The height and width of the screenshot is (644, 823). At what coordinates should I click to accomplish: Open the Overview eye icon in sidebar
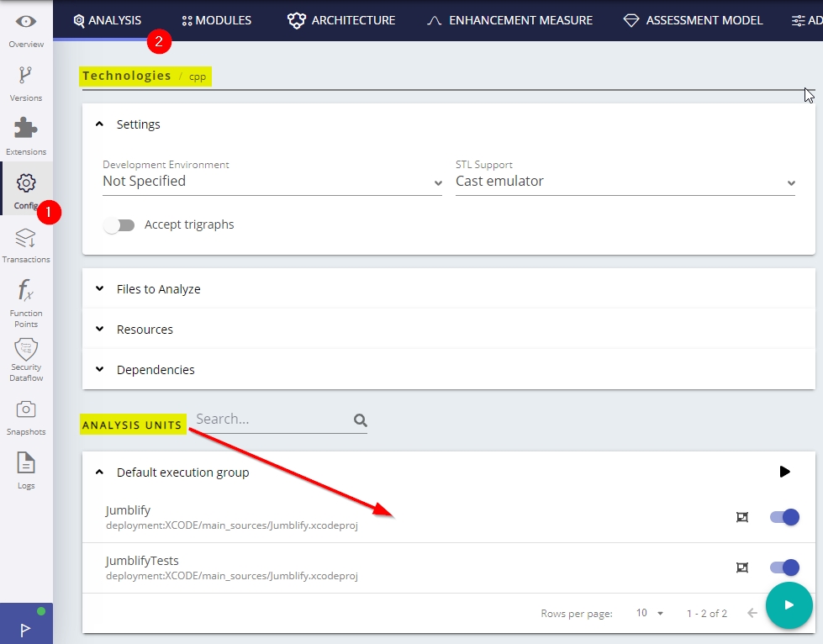point(26,23)
